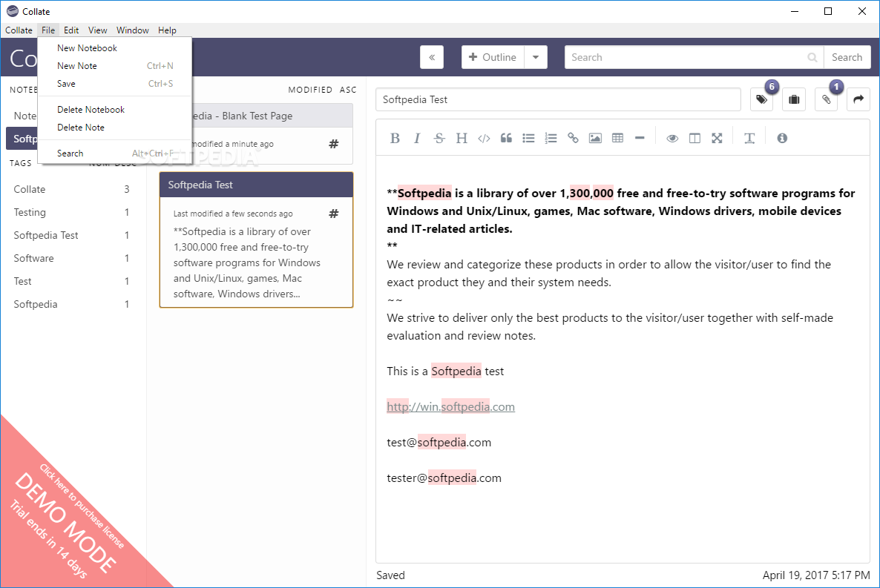The image size is (880, 588).
Task: Open attachments paperclip icon
Action: (826, 99)
